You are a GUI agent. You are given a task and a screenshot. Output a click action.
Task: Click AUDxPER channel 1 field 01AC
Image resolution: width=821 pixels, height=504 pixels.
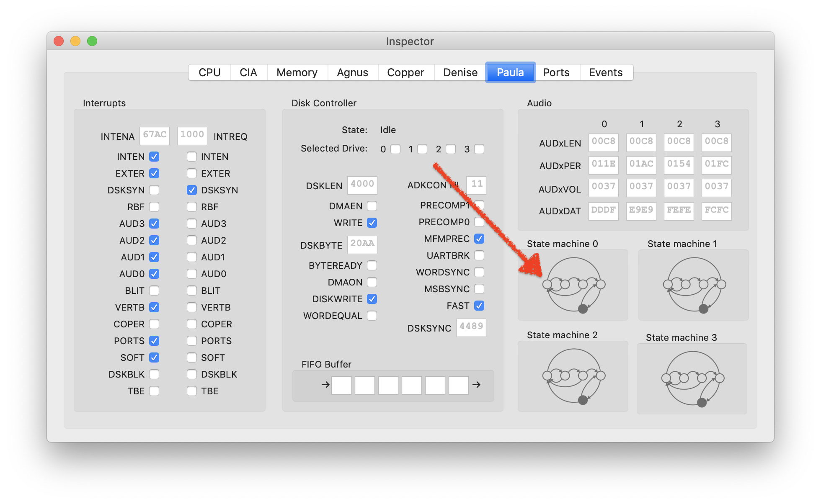coord(641,165)
